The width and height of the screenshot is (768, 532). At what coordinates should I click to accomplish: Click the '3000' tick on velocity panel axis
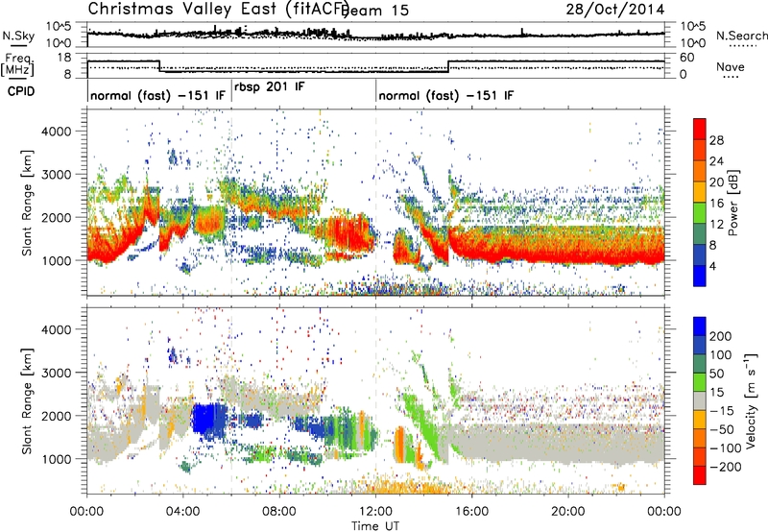56,373
